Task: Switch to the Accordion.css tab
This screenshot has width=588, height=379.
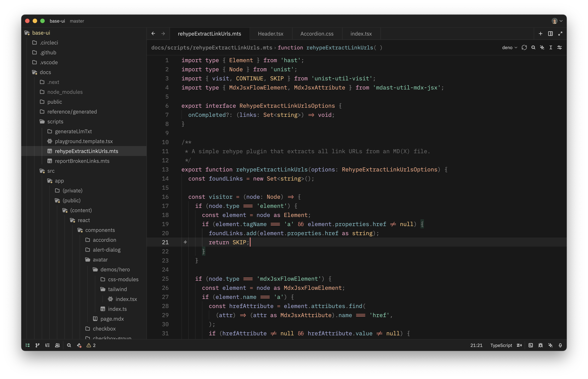Action: pos(317,34)
